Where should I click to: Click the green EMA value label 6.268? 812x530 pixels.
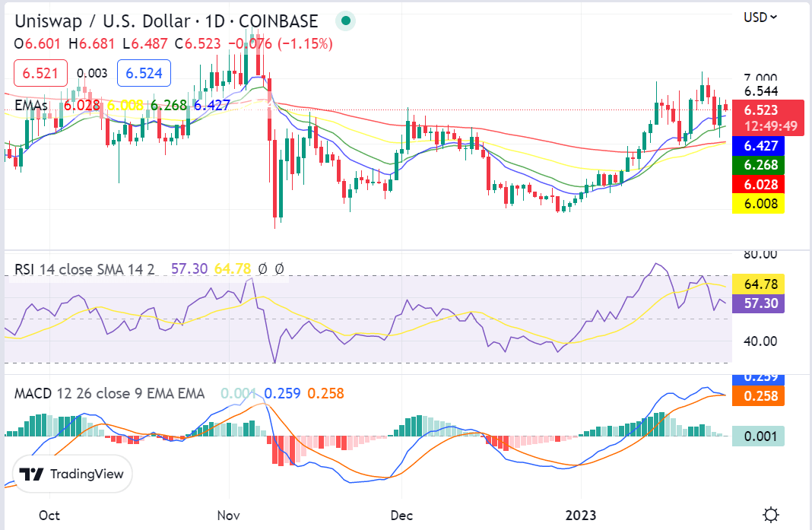tap(758, 165)
